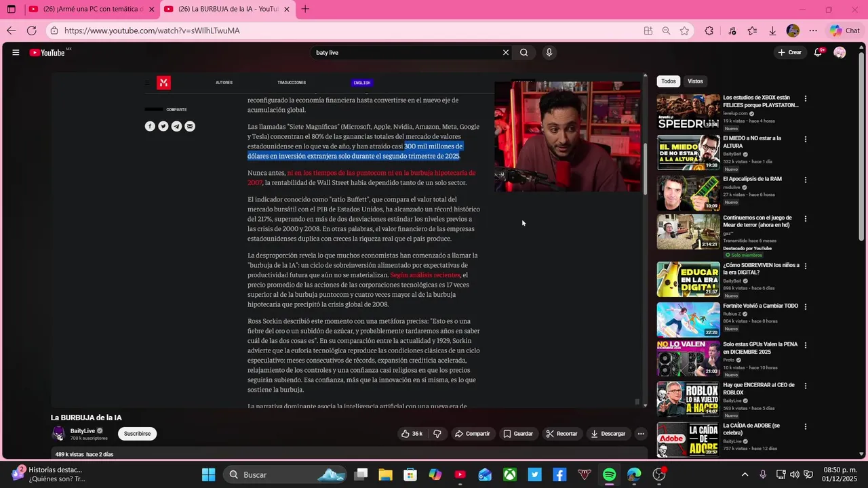
Task: Reload the current page
Action: pos(31,30)
